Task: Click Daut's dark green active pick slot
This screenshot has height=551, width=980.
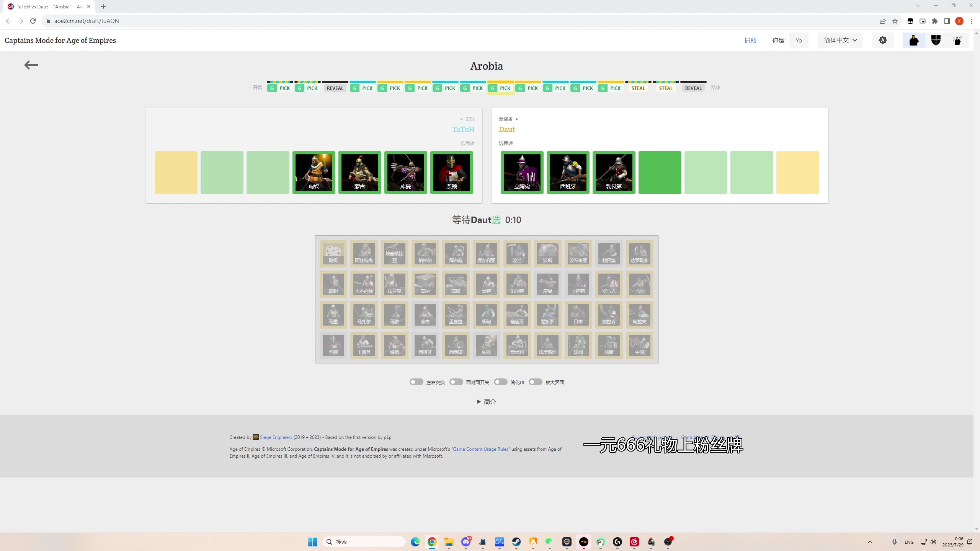Action: coord(660,172)
